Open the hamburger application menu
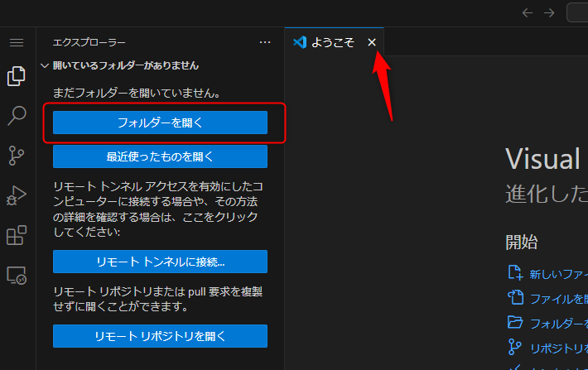588x370 pixels. 17,42
